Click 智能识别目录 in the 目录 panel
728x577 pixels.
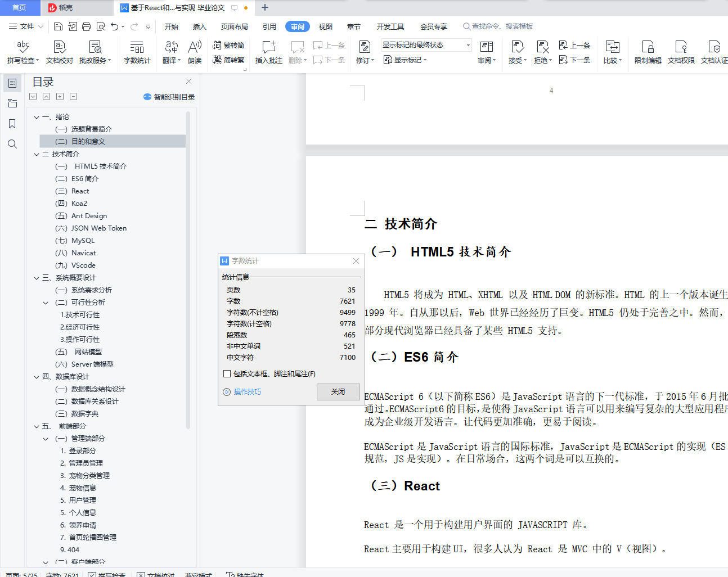point(169,97)
